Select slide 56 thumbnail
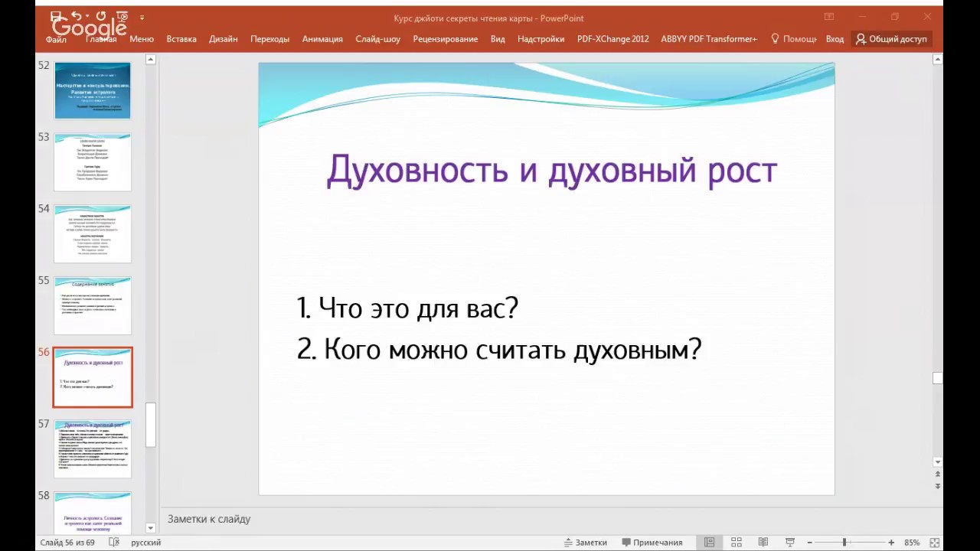Image resolution: width=980 pixels, height=551 pixels. (x=93, y=377)
